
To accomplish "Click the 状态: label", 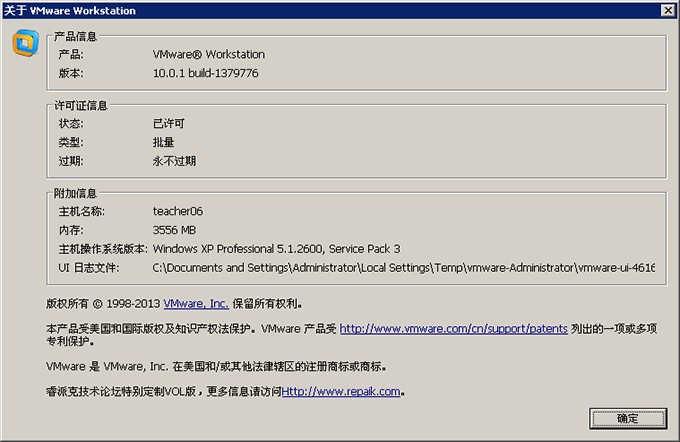I will click(x=71, y=124).
